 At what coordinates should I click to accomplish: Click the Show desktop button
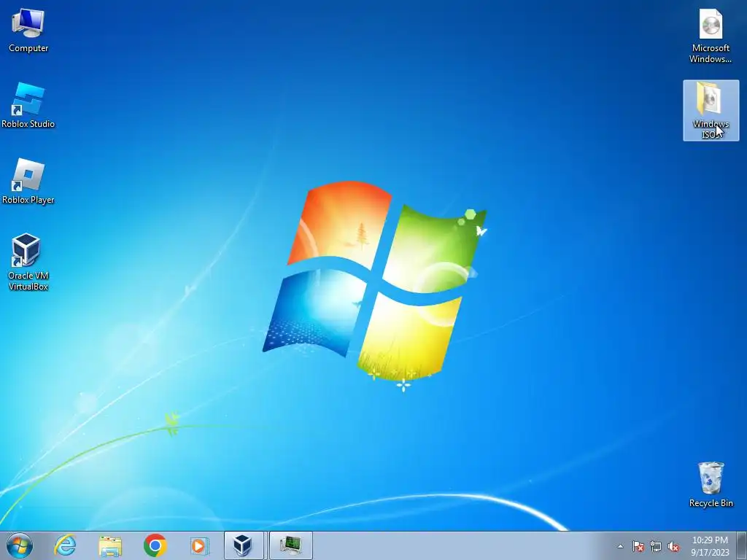click(x=742, y=545)
